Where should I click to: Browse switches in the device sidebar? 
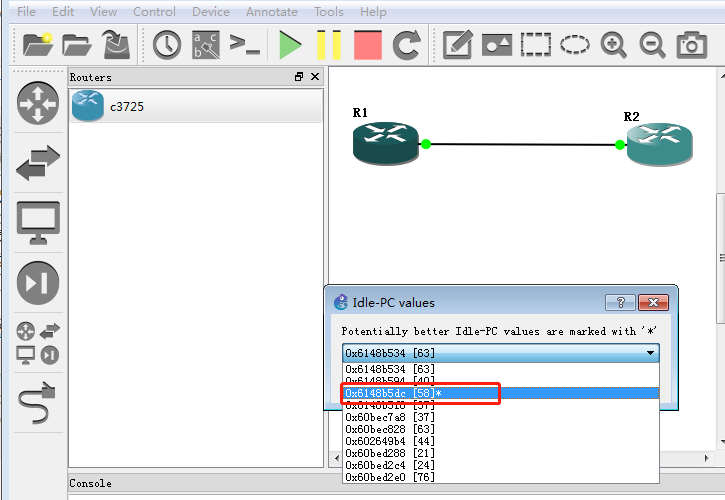pyautogui.click(x=38, y=163)
